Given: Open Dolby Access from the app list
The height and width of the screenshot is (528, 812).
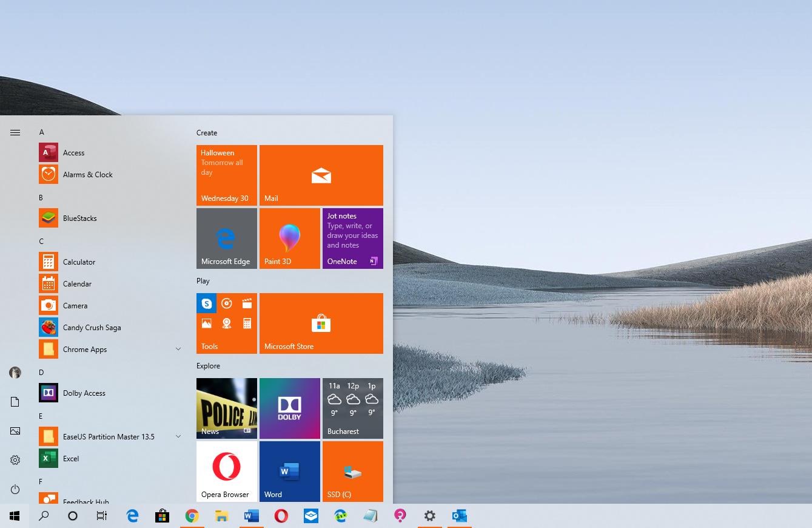Looking at the screenshot, I should click(x=110, y=393).
